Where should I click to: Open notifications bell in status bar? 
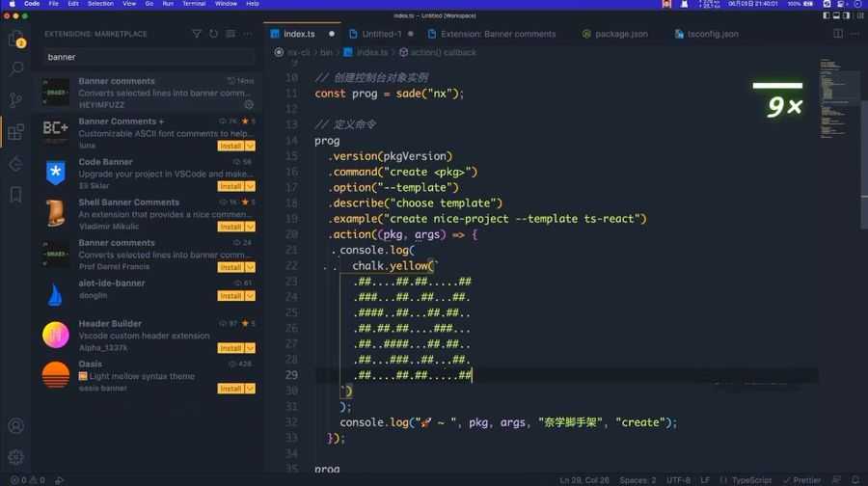pos(855,480)
